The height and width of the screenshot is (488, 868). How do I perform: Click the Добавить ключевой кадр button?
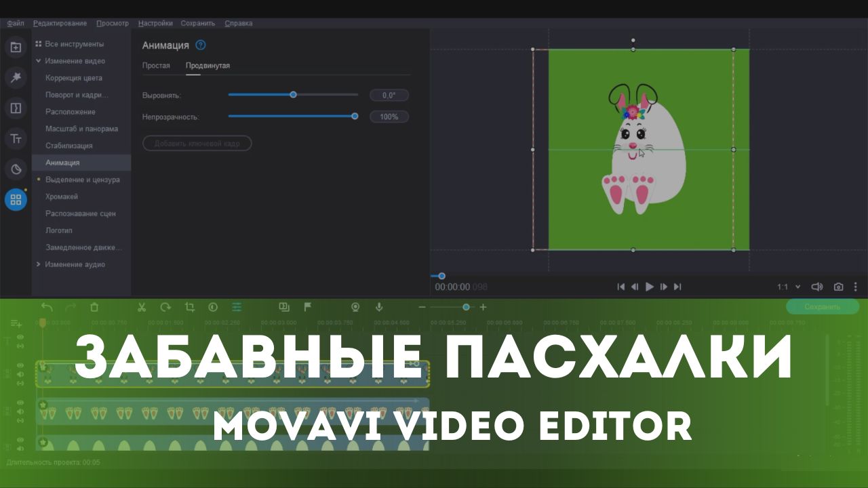197,143
